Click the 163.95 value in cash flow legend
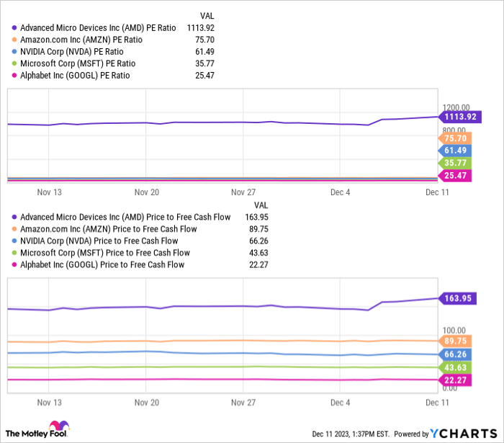 [256, 218]
